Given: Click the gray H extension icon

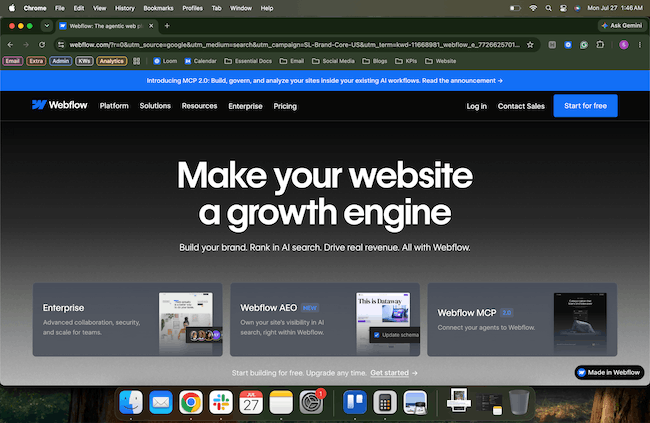Looking at the screenshot, I should (x=552, y=45).
